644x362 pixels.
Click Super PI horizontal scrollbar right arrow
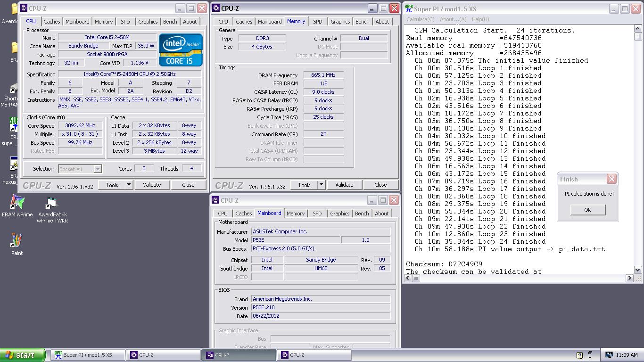coord(629,279)
